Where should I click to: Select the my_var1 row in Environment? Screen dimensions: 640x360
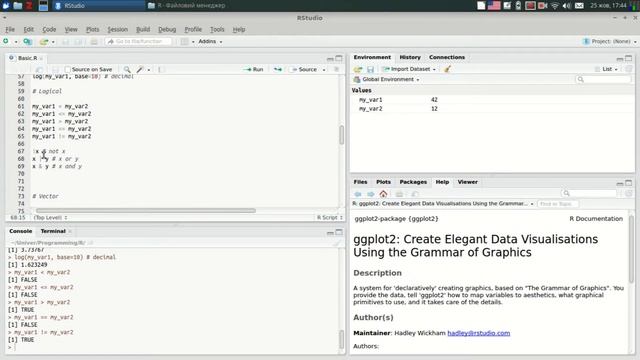click(x=492, y=100)
